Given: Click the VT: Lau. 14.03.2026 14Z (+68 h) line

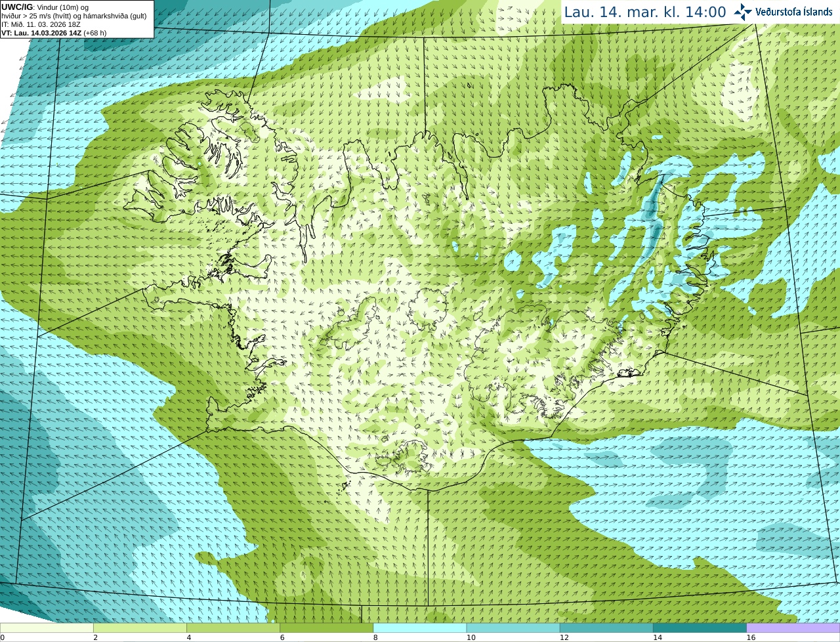Looking at the screenshot, I should [54, 33].
